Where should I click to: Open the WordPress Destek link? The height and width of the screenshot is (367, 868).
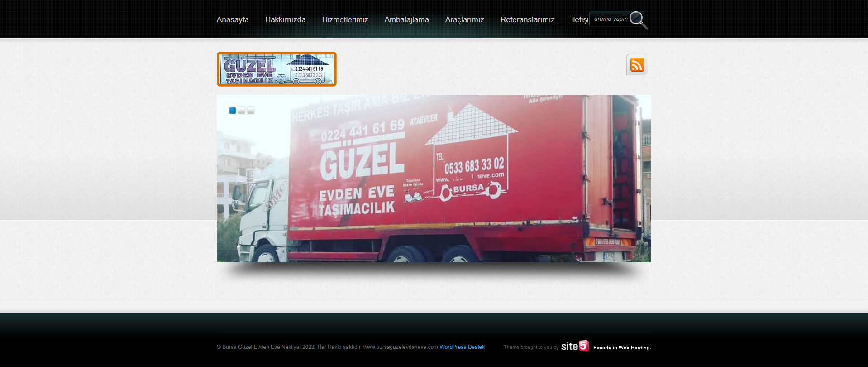[462, 347]
